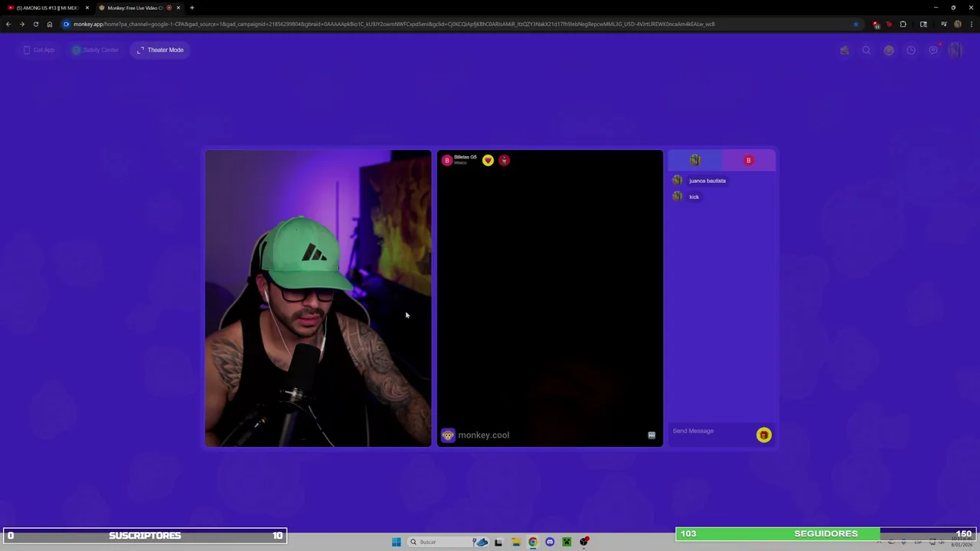Screen dimensions: 980x551
Task: Open the chat messages icon with notification
Action: pyautogui.click(x=933, y=51)
